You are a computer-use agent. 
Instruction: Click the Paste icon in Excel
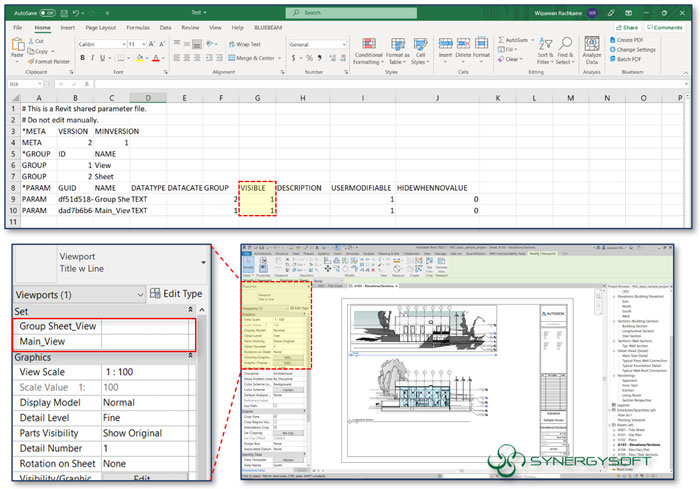coord(17,44)
